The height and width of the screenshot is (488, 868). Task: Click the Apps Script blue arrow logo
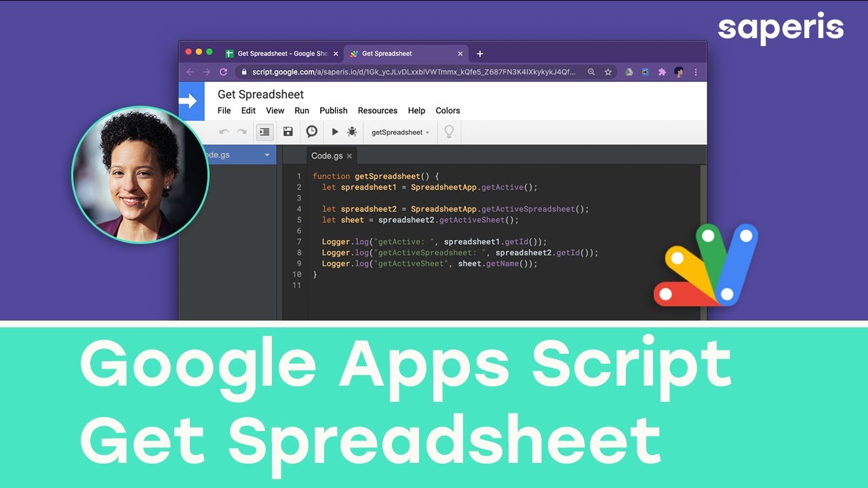(191, 102)
